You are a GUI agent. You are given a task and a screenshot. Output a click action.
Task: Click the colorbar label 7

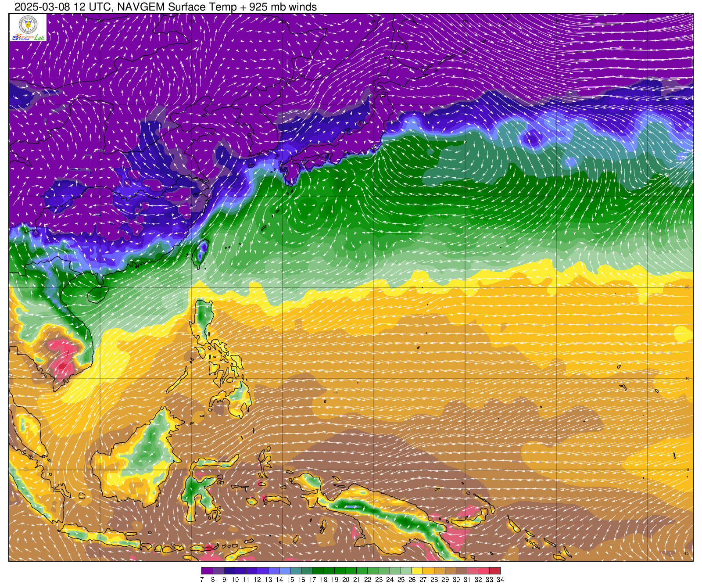(x=202, y=580)
